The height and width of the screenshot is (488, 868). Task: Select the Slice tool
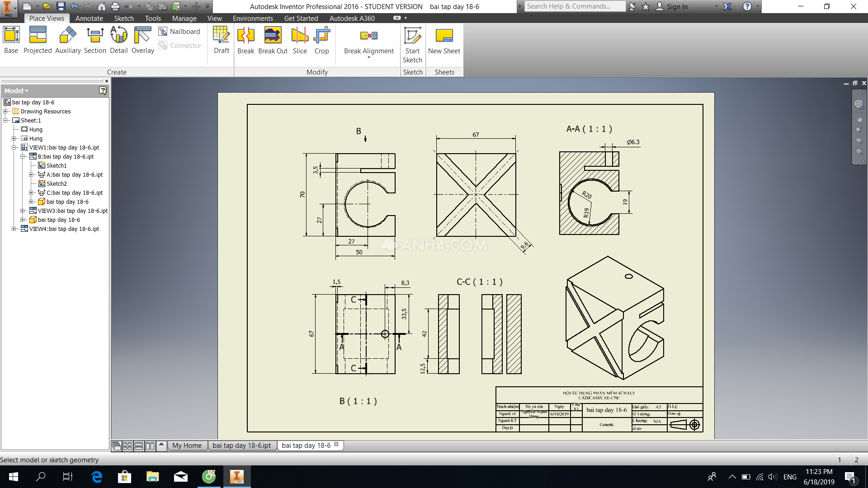(300, 40)
